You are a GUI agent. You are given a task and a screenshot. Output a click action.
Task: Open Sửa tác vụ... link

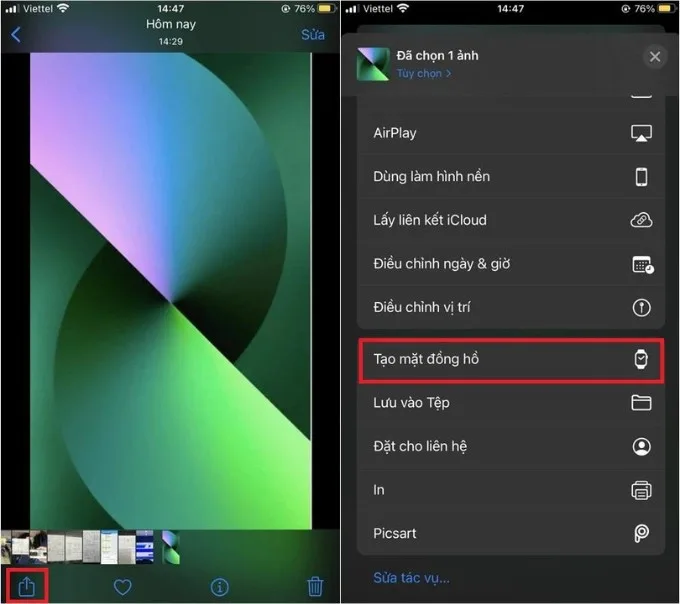pyautogui.click(x=412, y=578)
